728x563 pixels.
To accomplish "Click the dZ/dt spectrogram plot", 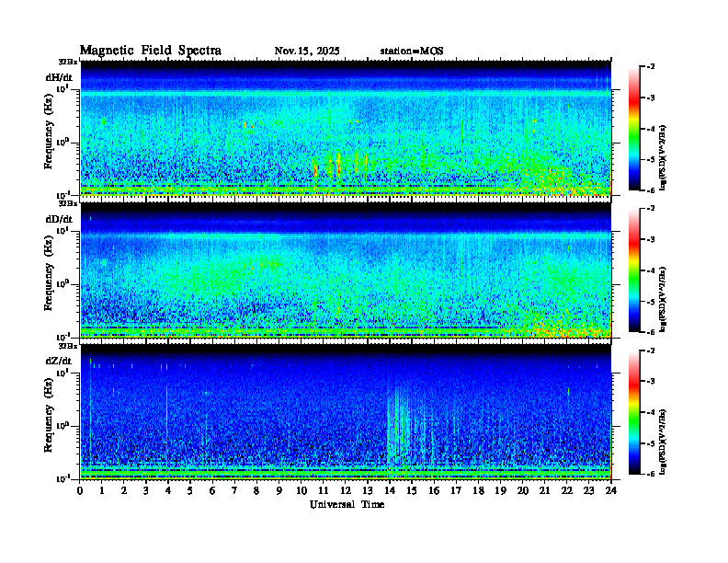I will (x=346, y=412).
